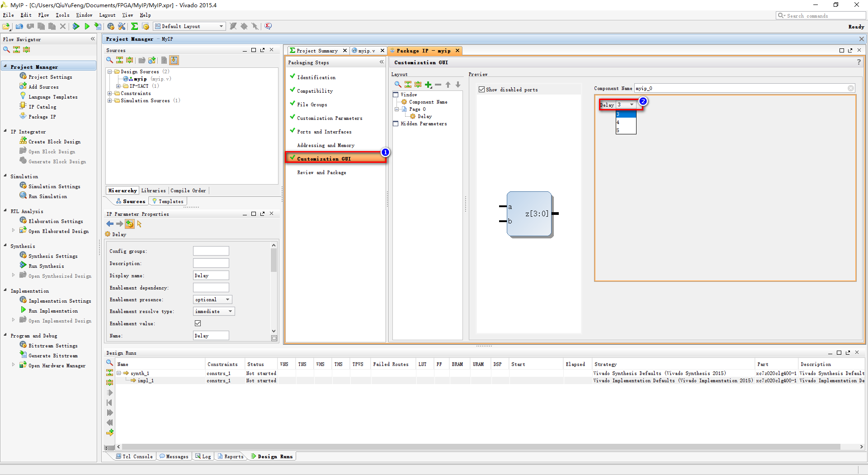Viewport: 868px width, 475px height.
Task: Click the yellow cursor icon in IP Parameter Properties
Action: click(139, 224)
